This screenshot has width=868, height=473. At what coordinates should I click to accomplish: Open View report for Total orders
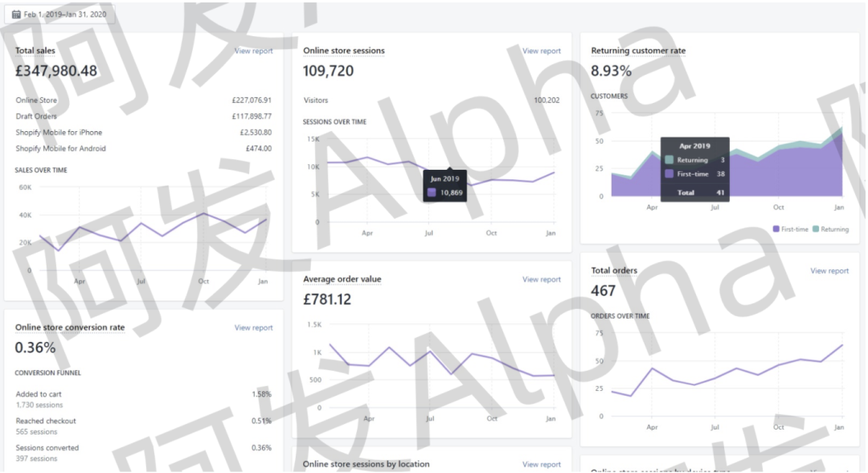pyautogui.click(x=829, y=271)
